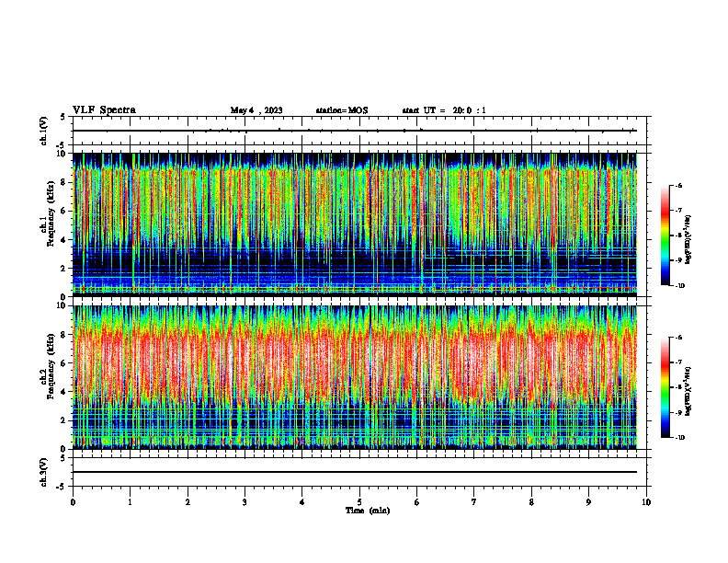Click the ch.2 spectrogram panel

[x=355, y=377]
